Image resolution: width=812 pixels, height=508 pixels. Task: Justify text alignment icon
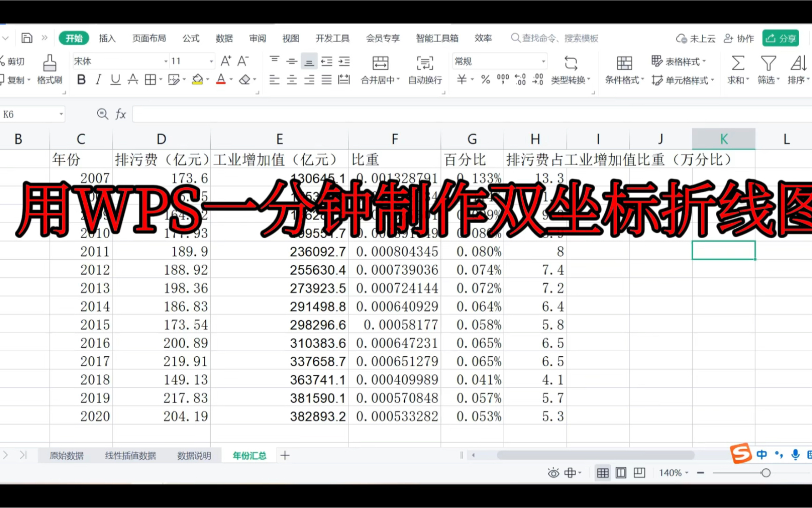tap(326, 80)
